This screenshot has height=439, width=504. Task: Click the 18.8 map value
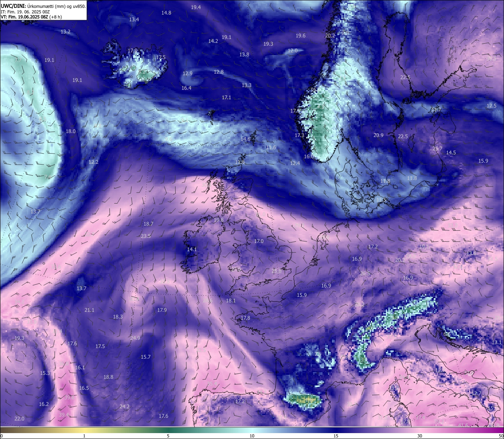(x=108, y=377)
